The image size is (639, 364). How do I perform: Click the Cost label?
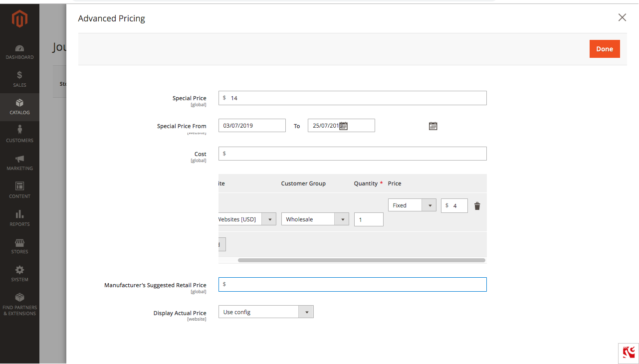tap(201, 154)
